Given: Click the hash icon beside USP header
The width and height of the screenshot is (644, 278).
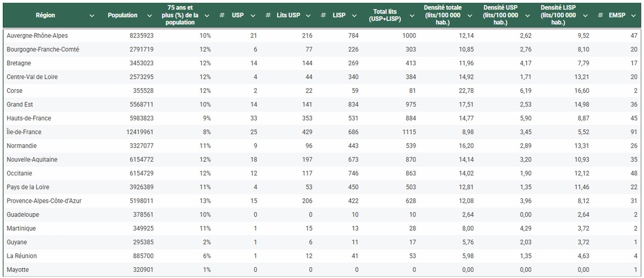Looking at the screenshot, I should click(x=222, y=16).
